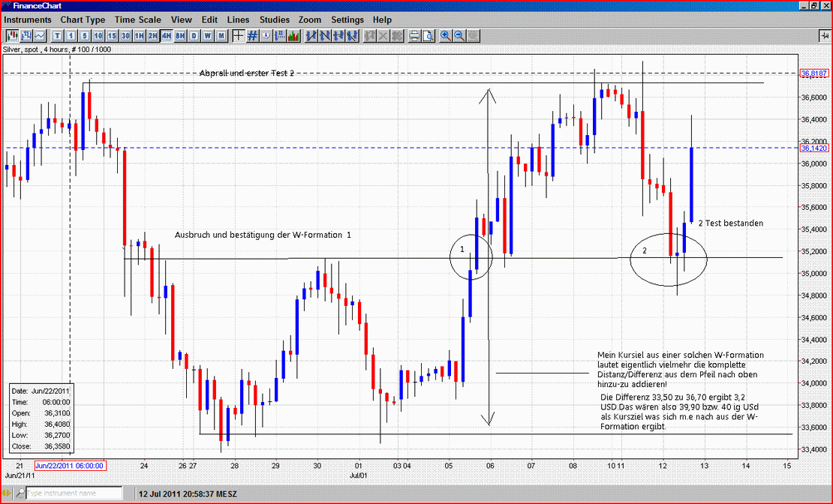Click the instrument search magnifier icon

point(19,493)
